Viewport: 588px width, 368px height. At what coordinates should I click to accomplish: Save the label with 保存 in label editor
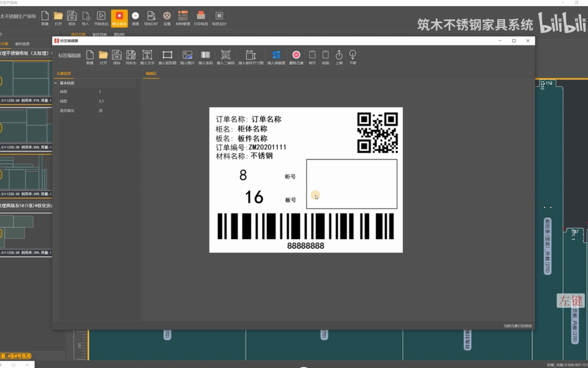click(x=117, y=57)
